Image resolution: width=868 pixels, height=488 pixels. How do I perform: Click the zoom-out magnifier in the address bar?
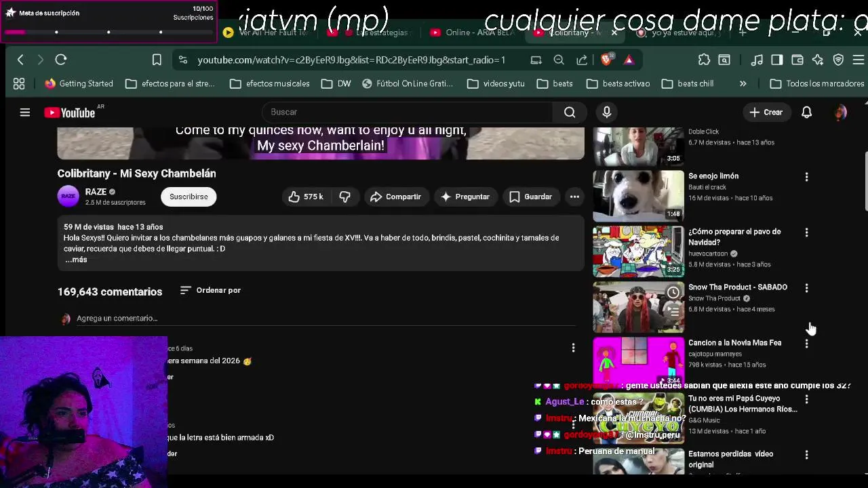(x=559, y=60)
